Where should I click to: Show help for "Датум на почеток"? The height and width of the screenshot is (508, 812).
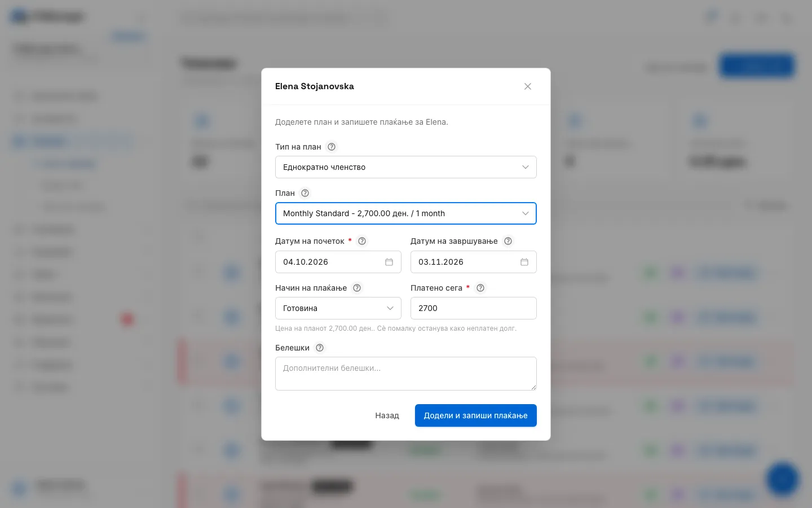click(362, 241)
